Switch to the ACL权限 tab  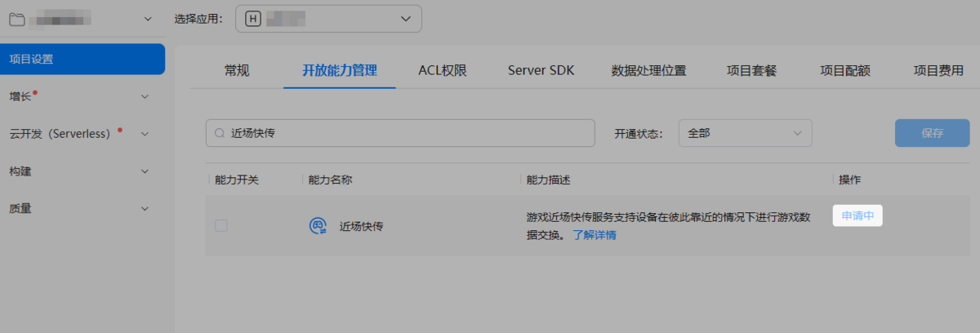pos(442,70)
